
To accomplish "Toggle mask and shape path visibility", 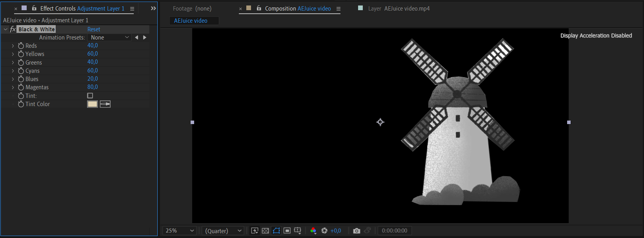I will pos(277,231).
